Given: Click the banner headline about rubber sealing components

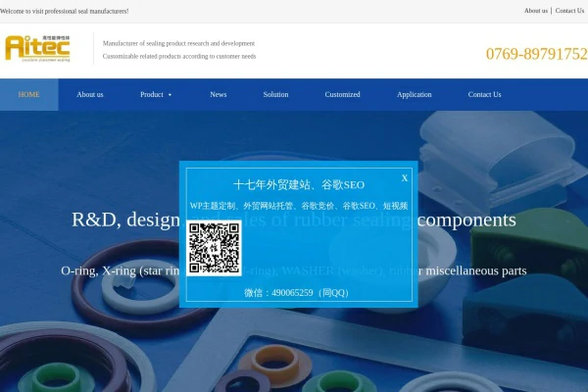Looking at the screenshot, I should tap(294, 220).
